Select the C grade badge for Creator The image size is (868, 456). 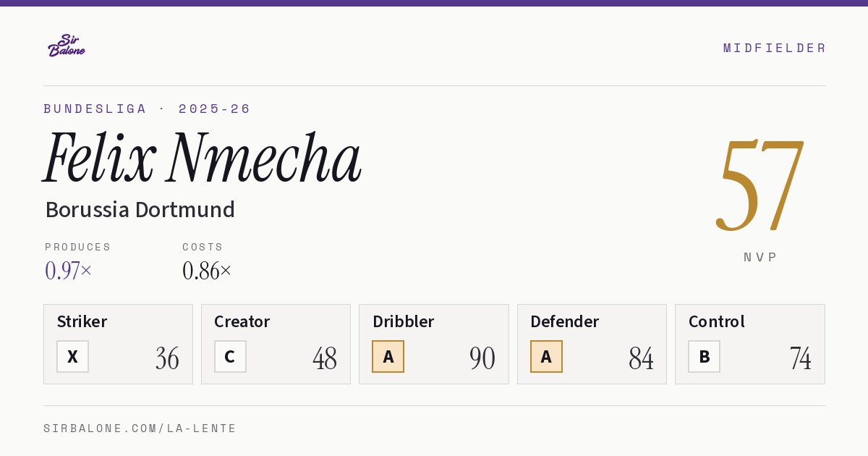230,356
